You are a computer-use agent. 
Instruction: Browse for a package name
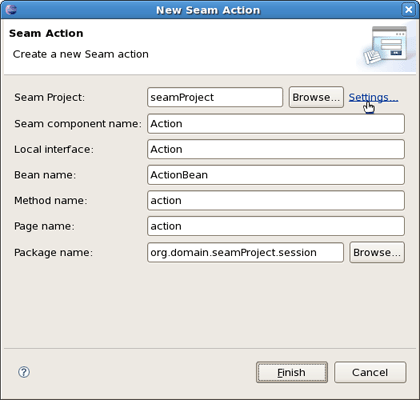(377, 252)
